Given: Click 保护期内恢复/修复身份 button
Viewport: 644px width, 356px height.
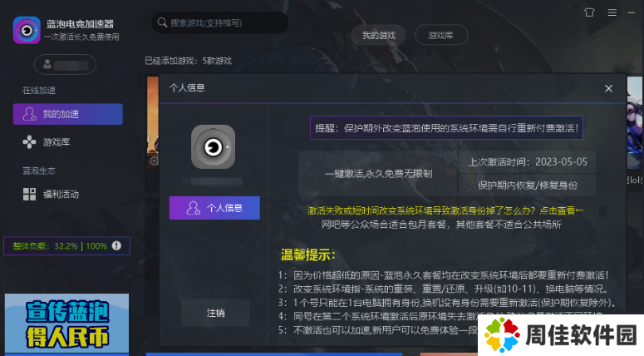Looking at the screenshot, I should coord(528,185).
